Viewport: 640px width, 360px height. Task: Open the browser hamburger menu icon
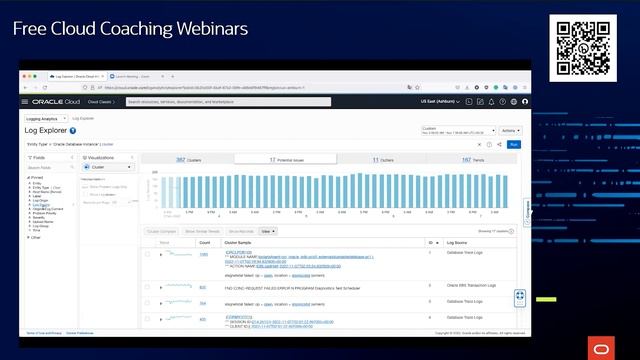[525, 87]
